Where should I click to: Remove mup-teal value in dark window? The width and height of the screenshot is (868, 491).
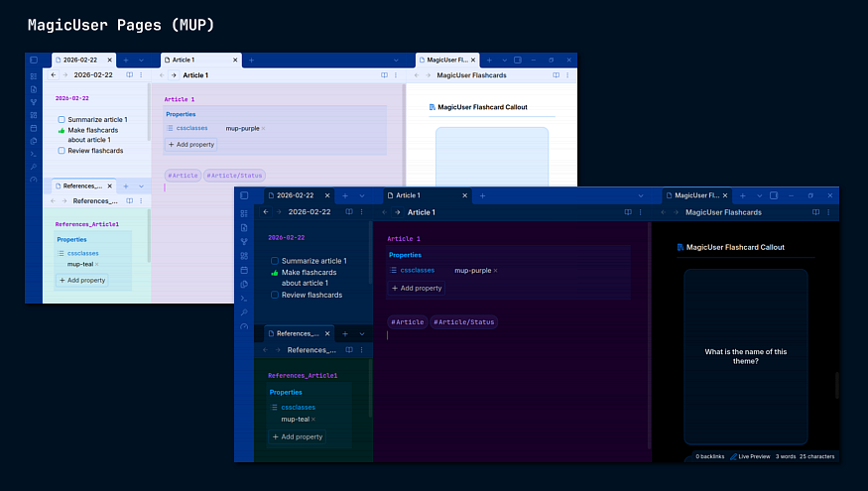click(313, 419)
